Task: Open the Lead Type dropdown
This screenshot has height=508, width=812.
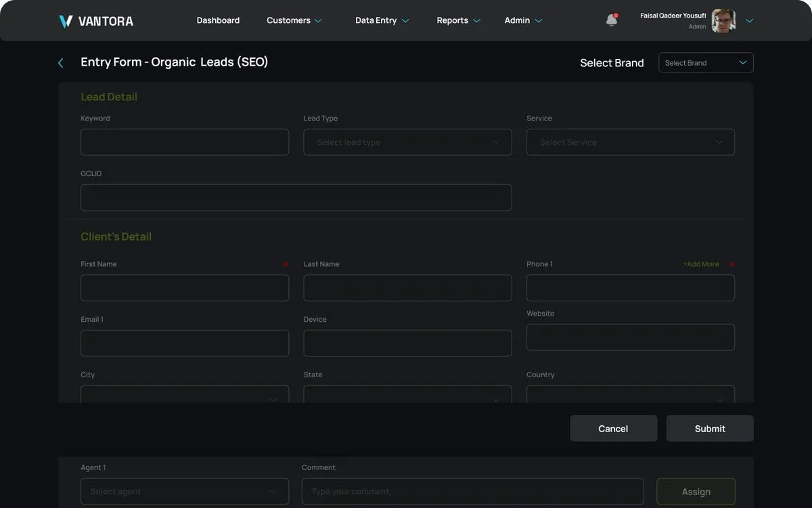Action: pos(407,142)
